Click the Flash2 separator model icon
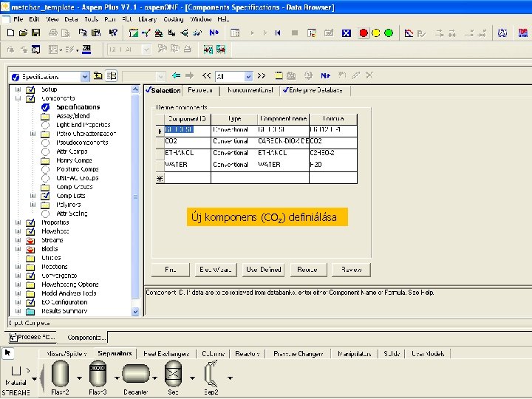Screen dimensions: 532x399 [60, 375]
